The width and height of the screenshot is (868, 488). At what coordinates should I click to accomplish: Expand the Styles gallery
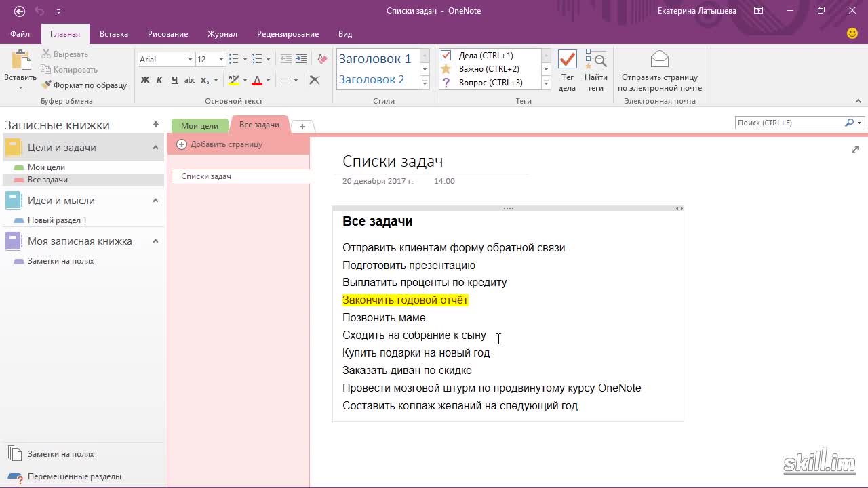point(425,83)
